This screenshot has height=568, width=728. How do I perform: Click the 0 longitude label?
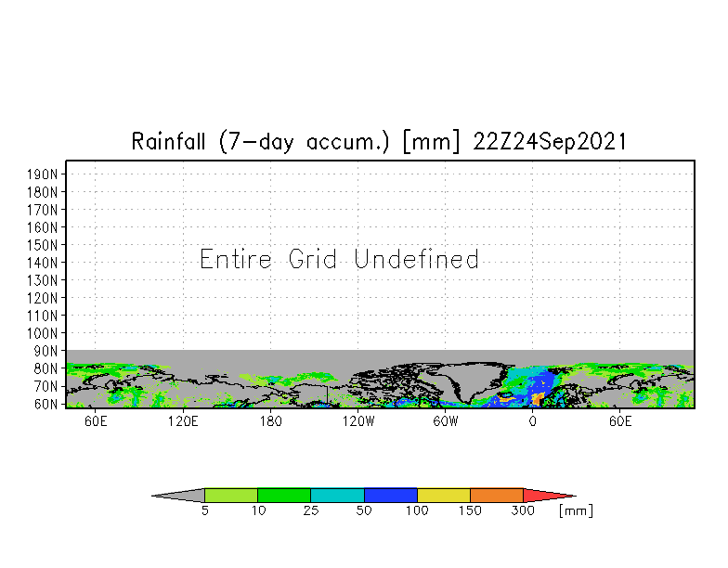[x=533, y=421]
